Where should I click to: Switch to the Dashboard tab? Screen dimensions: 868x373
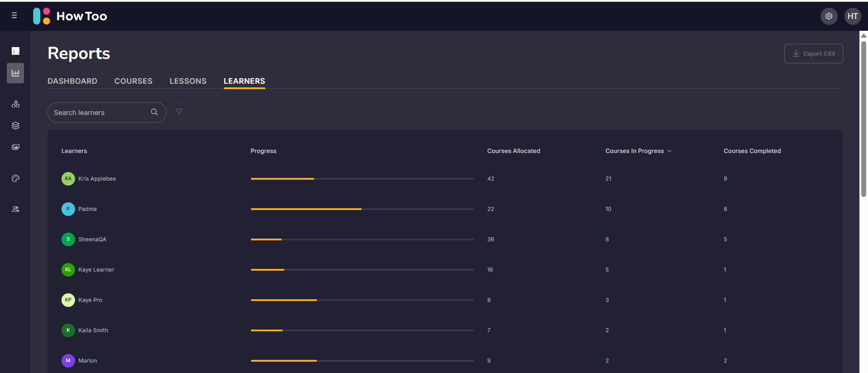tap(72, 81)
